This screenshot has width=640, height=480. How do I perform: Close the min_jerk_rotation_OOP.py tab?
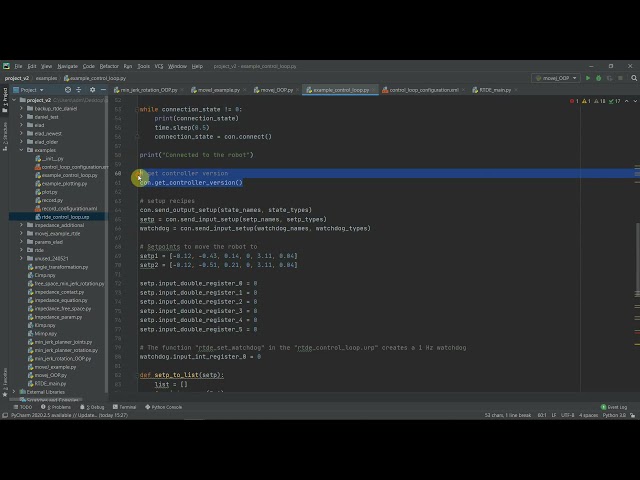point(182,90)
